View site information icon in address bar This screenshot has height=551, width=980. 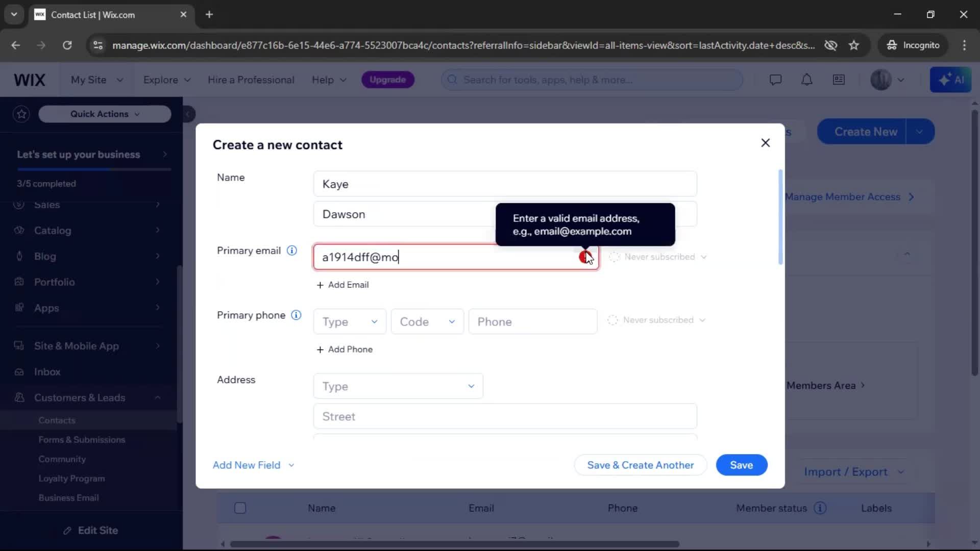point(98,45)
